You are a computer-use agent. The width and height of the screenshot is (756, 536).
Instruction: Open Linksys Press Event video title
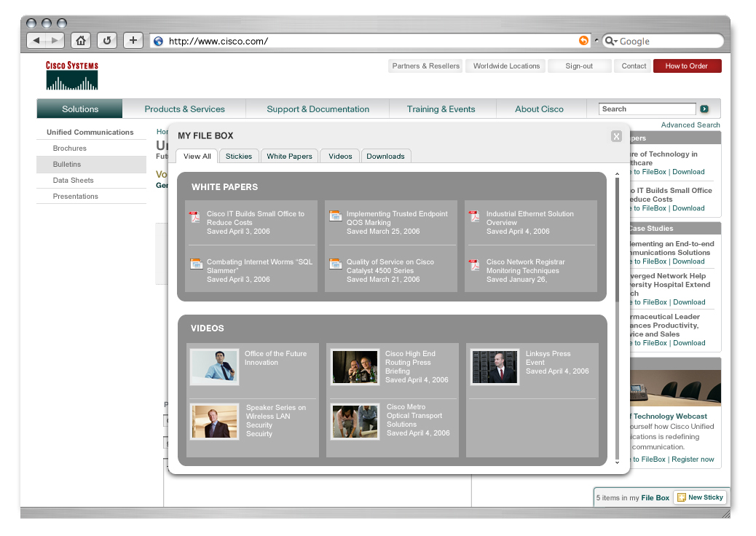point(548,358)
